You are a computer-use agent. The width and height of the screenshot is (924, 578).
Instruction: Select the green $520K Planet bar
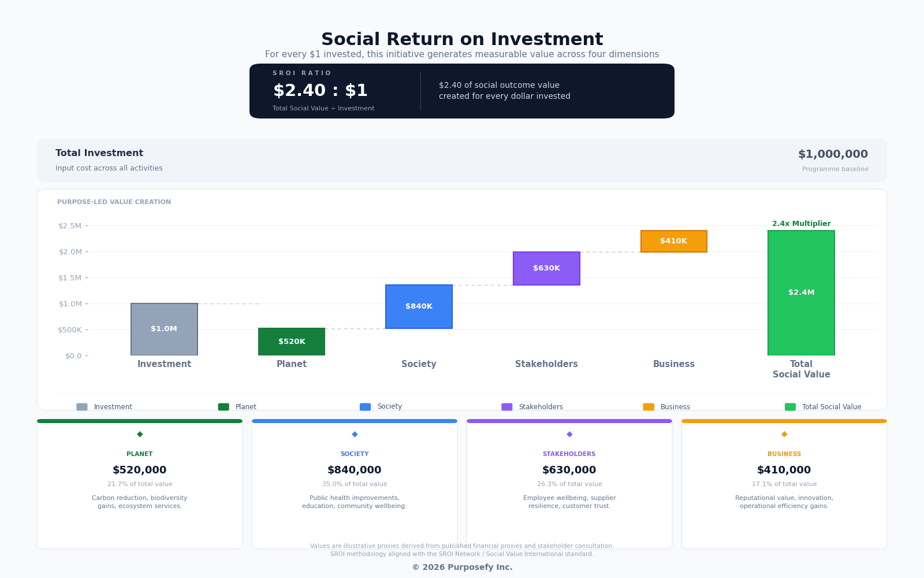point(292,342)
